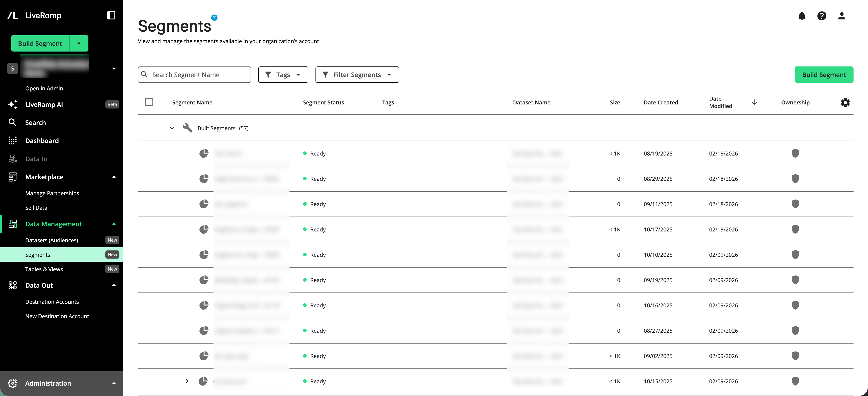The height and width of the screenshot is (396, 868).
Task: Open the Tags filter dropdown
Action: (283, 74)
